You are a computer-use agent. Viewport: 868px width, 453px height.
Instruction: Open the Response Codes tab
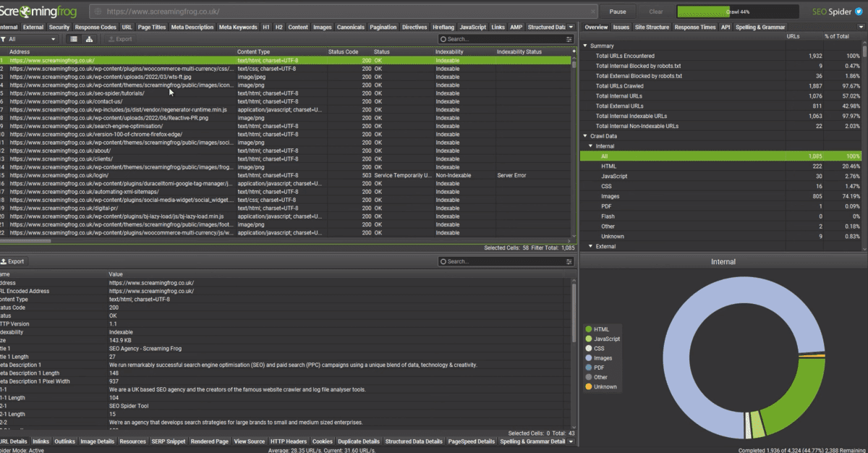(96, 27)
